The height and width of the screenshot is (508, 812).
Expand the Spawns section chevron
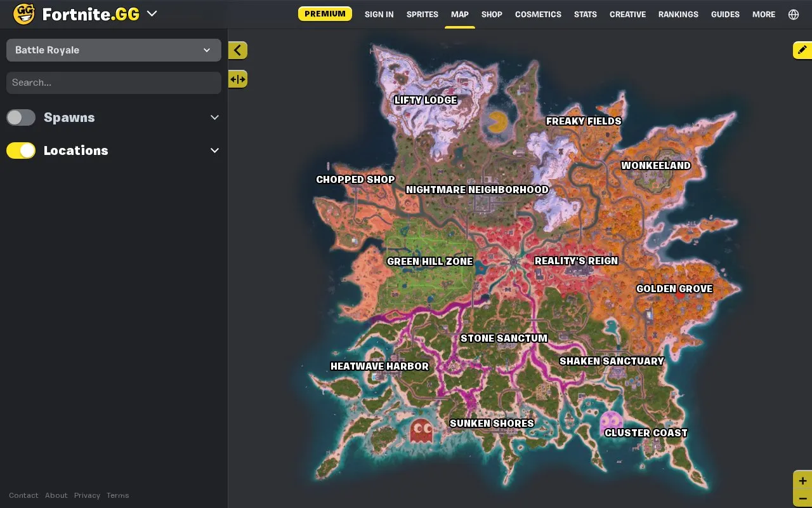(x=214, y=117)
